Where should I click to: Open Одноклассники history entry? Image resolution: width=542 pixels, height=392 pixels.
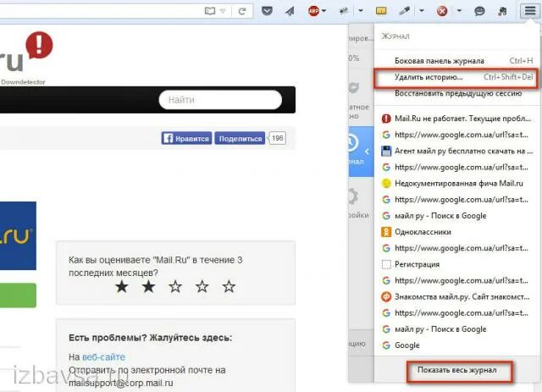[456, 232]
